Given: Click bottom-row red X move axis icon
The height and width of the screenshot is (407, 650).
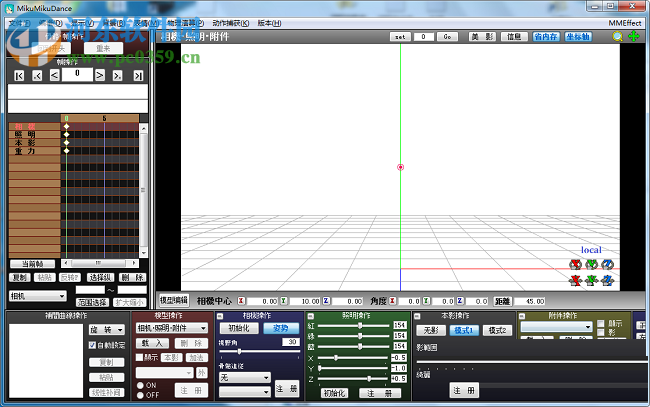Looking at the screenshot, I should (x=575, y=281).
